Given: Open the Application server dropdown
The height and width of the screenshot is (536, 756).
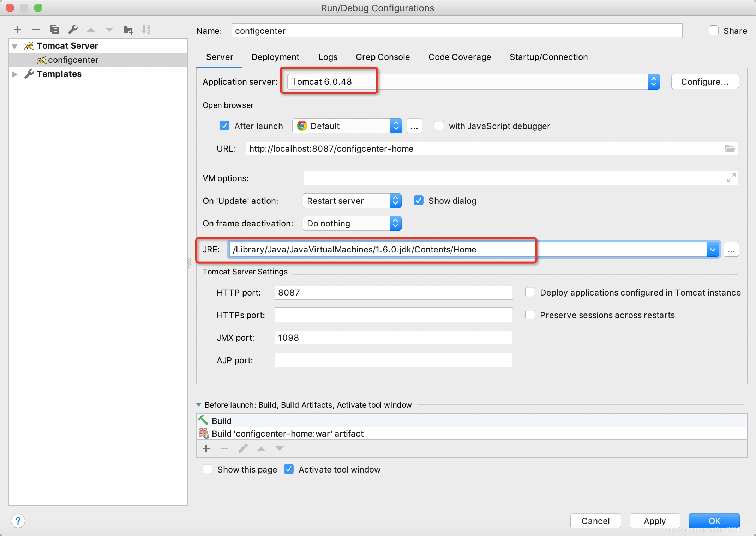Looking at the screenshot, I should [x=654, y=82].
